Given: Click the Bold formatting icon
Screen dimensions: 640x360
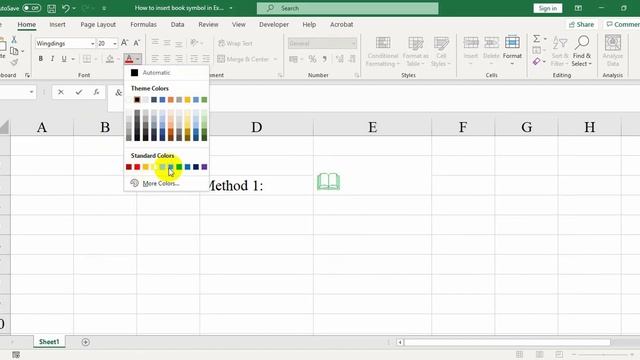Looking at the screenshot, I should (x=40, y=59).
